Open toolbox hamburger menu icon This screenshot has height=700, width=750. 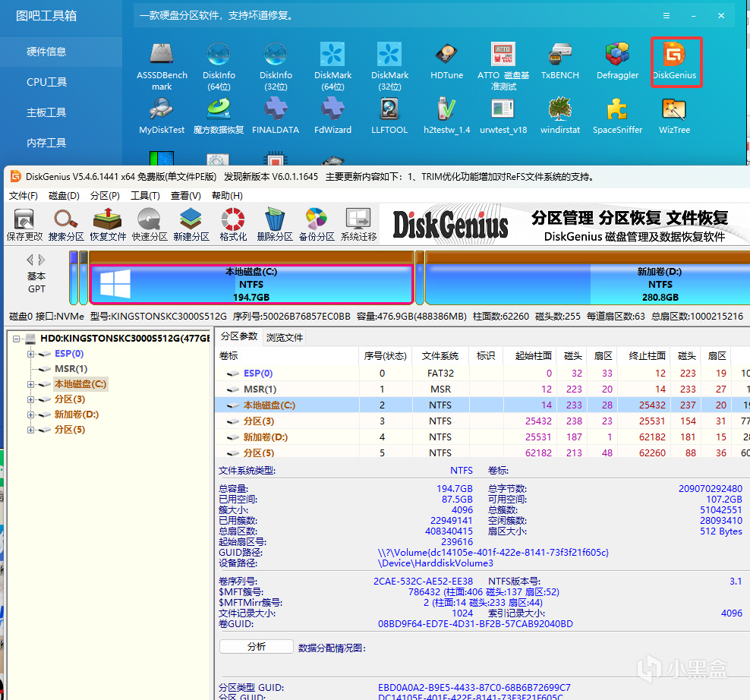click(x=666, y=16)
